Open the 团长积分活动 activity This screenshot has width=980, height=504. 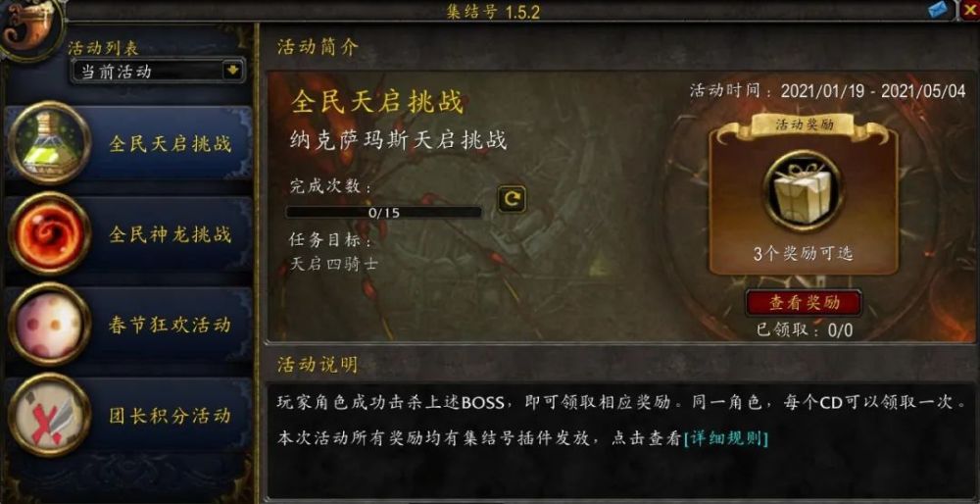[129, 415]
